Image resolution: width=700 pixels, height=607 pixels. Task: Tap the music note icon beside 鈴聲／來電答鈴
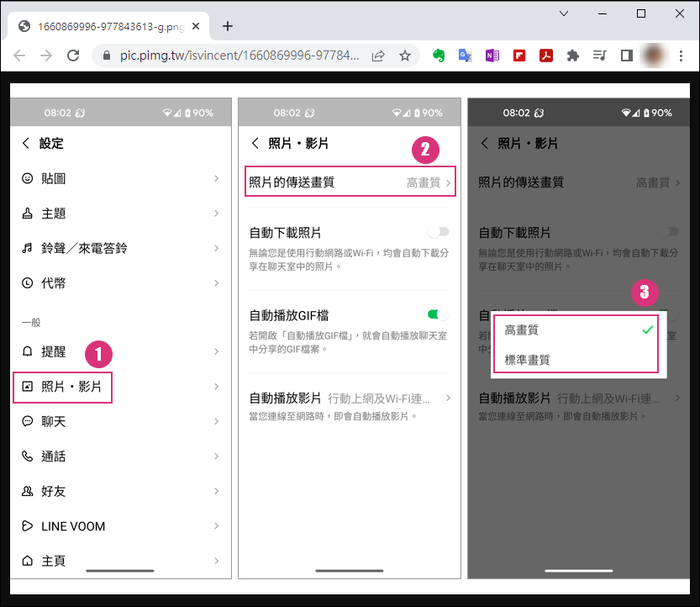pos(27,248)
